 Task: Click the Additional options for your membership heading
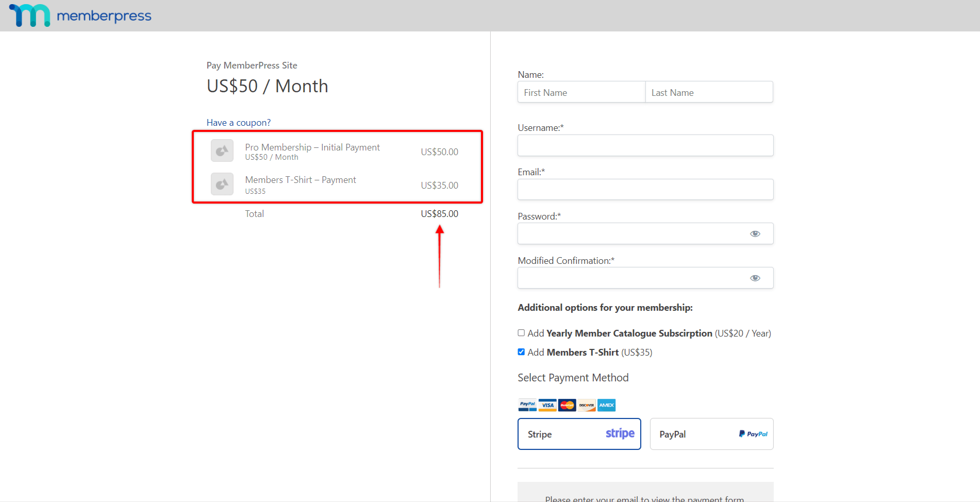coord(605,308)
